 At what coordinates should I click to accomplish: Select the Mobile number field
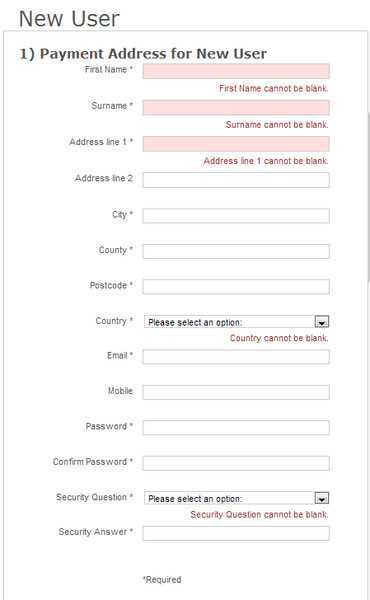tap(236, 392)
